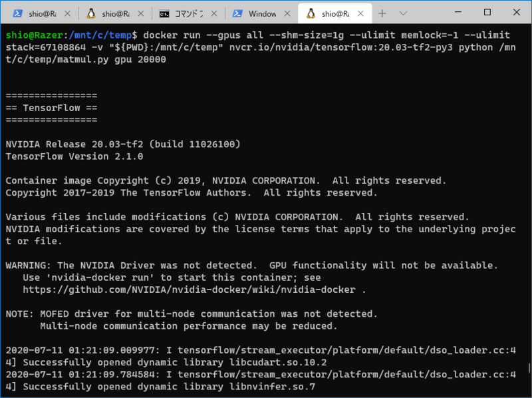Screen dimensions: 532x398
Task: Open the new tab dropdown chevron
Action: 404,12
